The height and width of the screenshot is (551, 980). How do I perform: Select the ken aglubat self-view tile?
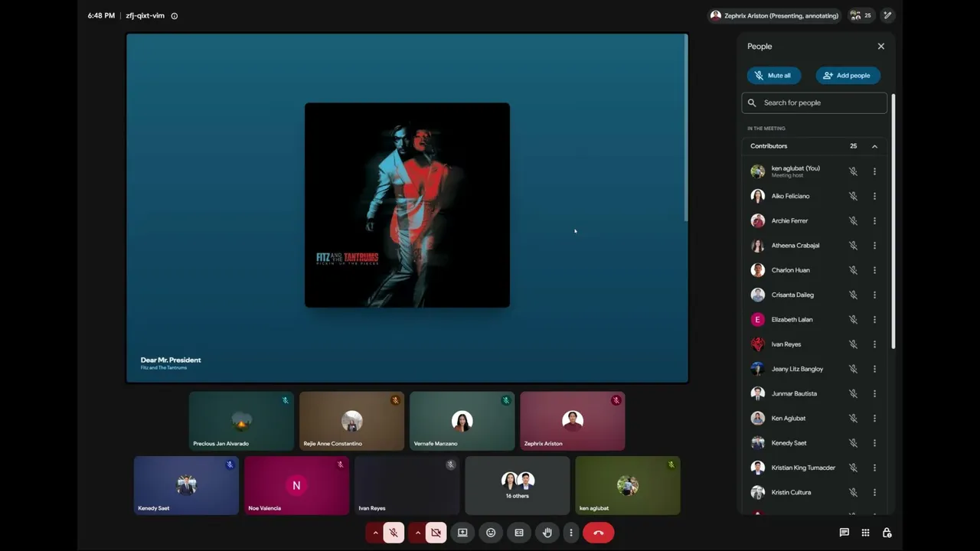coord(627,485)
